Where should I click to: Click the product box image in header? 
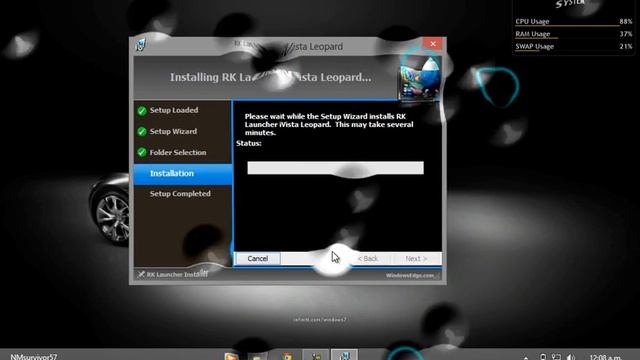[x=420, y=79]
